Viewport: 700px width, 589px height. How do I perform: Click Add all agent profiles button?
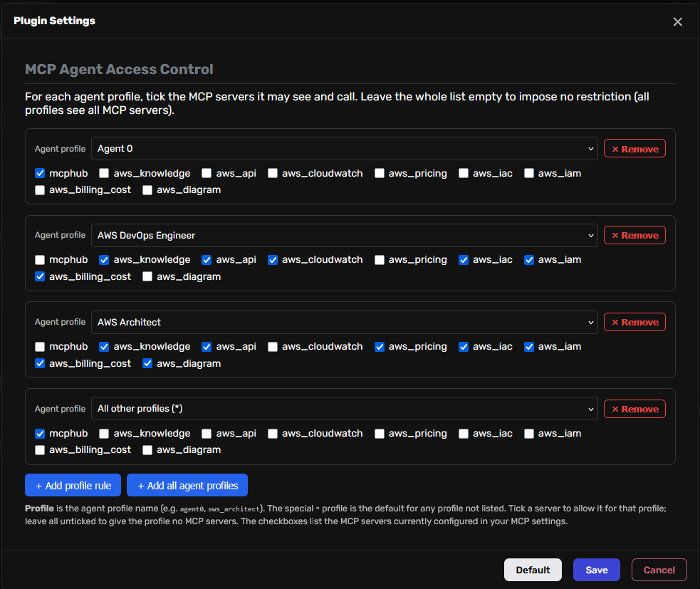tap(187, 486)
